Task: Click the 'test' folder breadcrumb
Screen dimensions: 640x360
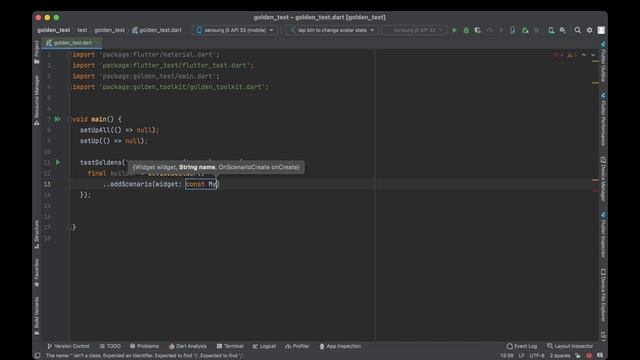Action: (82, 30)
